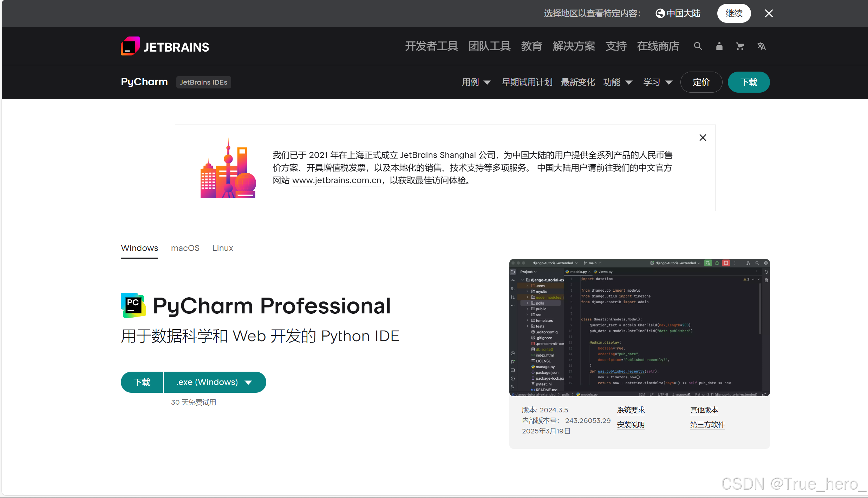Open the account profile menu
The height and width of the screenshot is (498, 868).
point(719,46)
